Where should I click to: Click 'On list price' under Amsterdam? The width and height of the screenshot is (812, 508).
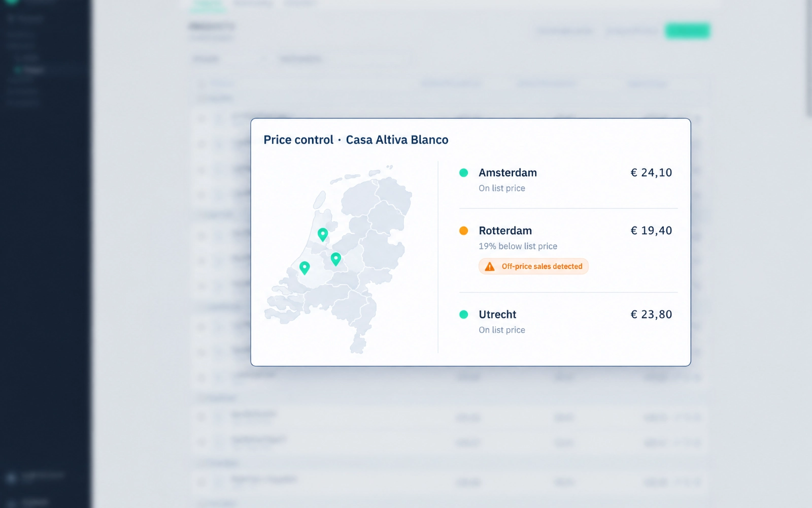coord(502,188)
